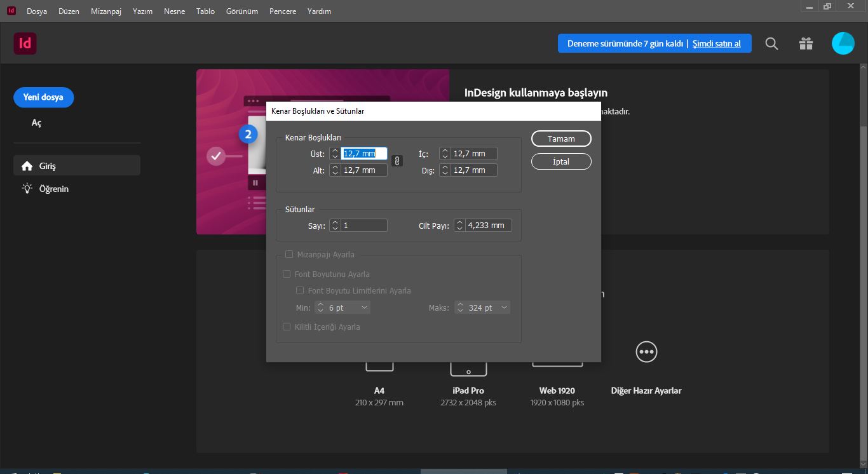Open the Düzen menu
The height and width of the screenshot is (474, 868).
click(x=69, y=11)
